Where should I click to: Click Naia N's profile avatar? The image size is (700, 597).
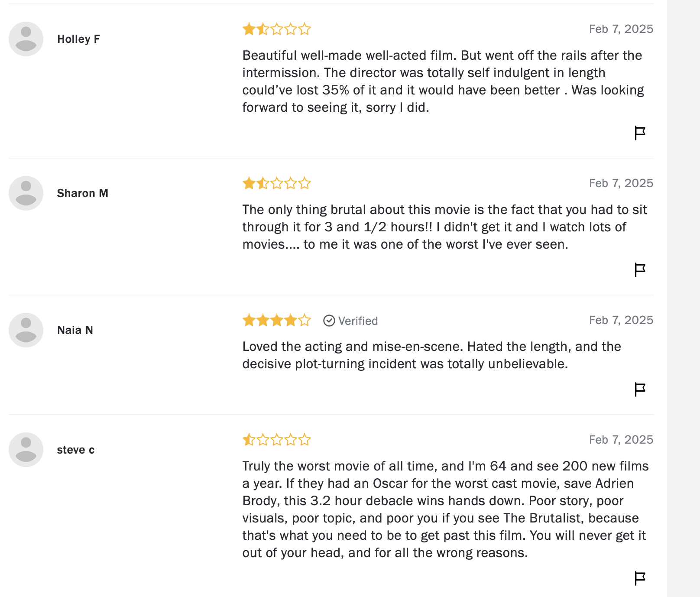point(26,330)
